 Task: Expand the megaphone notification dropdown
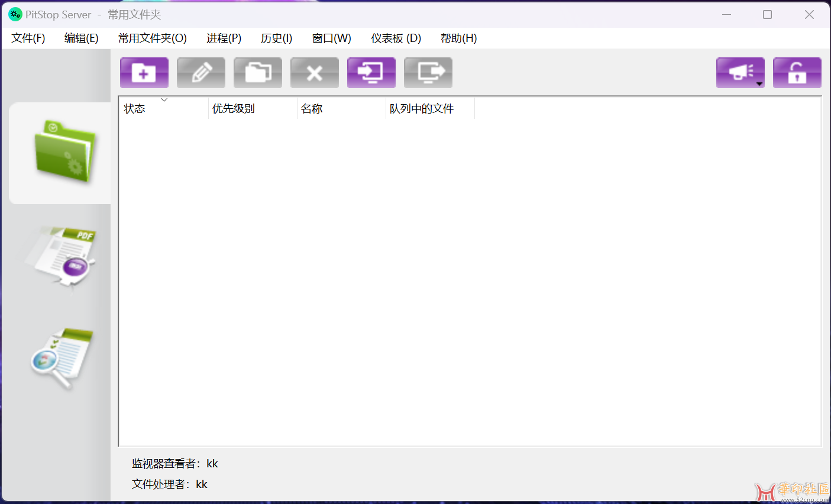[759, 83]
